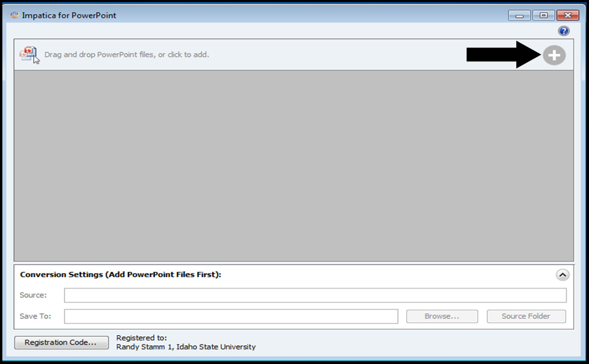
Task: Open the Registration Code... dialog
Action: tap(61, 342)
